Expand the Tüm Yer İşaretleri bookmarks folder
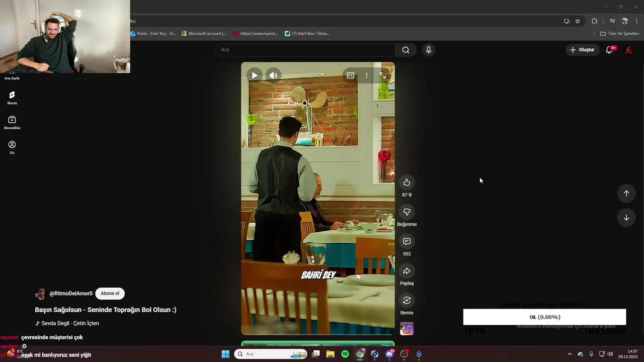Viewport: 644px width, 362px height. [619, 34]
